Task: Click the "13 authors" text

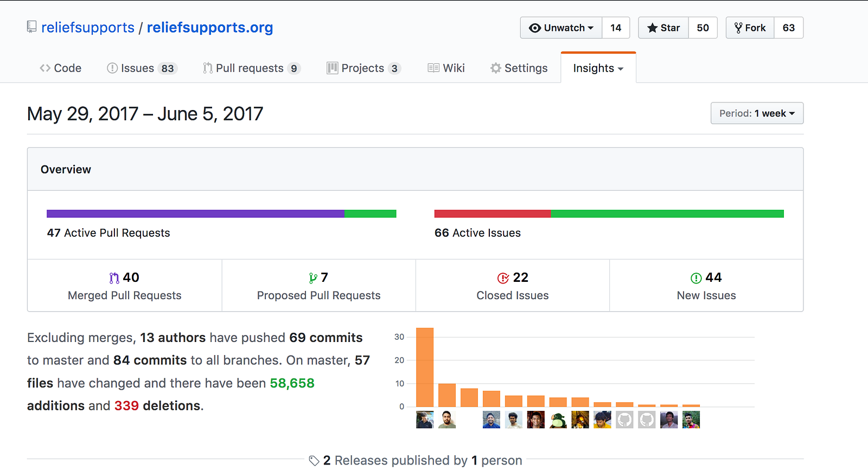Action: 173,338
